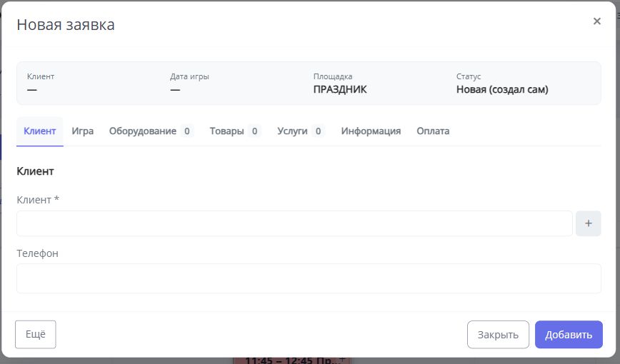This screenshot has width=620, height=364.
Task: Click the Ещё button
Action: (36, 334)
